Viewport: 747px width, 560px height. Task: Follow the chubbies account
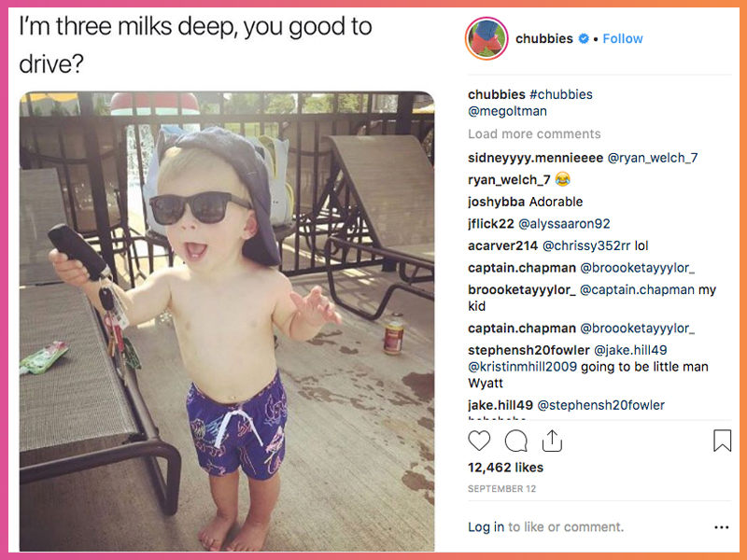point(623,38)
